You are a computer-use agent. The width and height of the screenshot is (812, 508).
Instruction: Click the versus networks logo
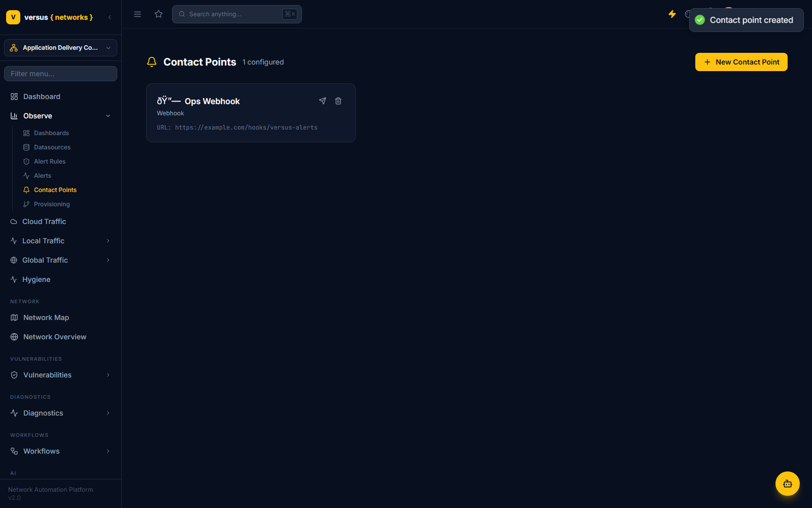(50, 17)
